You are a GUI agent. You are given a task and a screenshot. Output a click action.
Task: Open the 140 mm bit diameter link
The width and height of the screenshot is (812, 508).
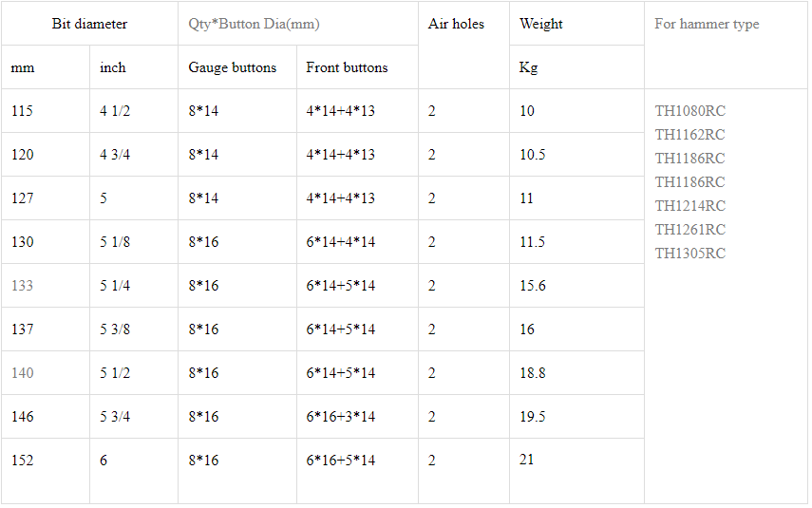pyautogui.click(x=22, y=373)
